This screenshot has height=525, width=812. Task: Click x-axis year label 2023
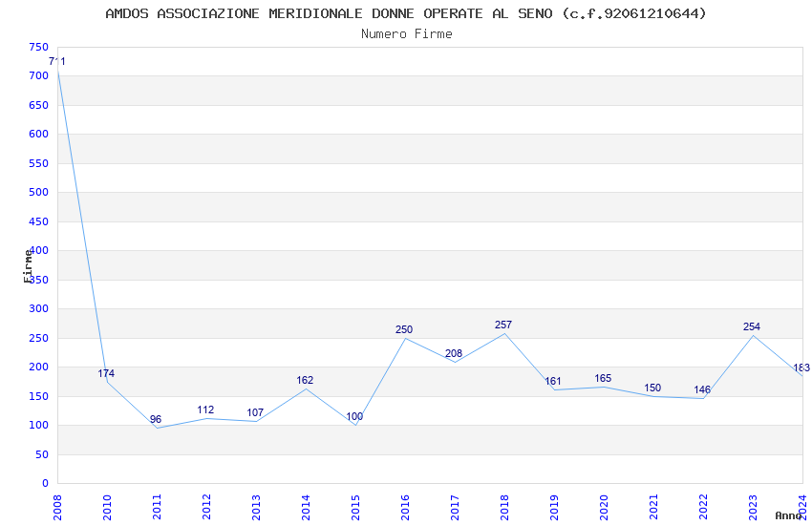[754, 508]
